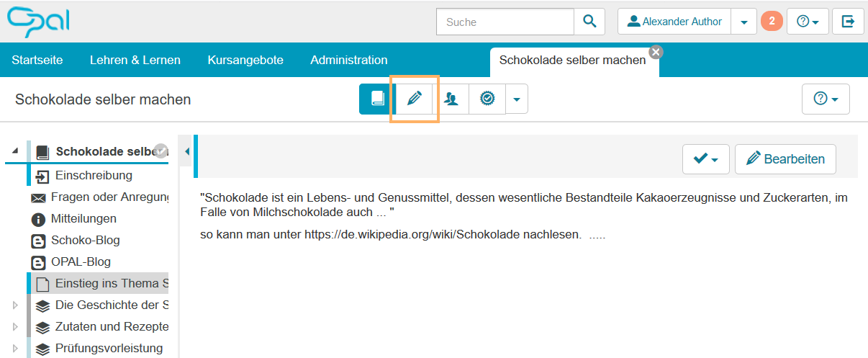Click envelope icon for Fragen oder Anregungen
Screen dimensions: 868x358
coord(38,197)
